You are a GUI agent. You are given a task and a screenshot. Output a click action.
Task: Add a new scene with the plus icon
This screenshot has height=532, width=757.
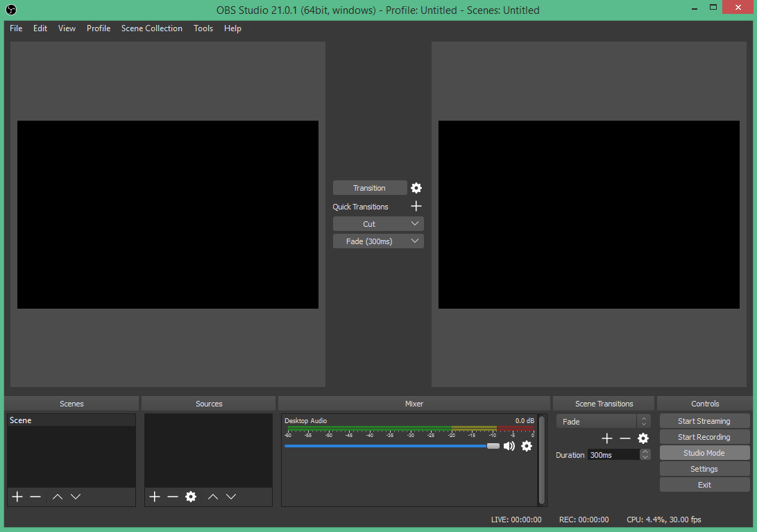pyautogui.click(x=17, y=496)
